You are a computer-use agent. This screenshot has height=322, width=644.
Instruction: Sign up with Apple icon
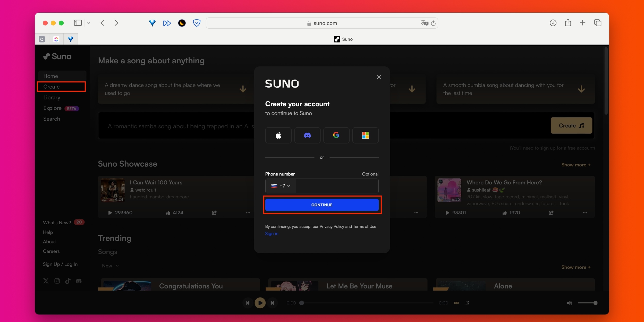tap(278, 135)
